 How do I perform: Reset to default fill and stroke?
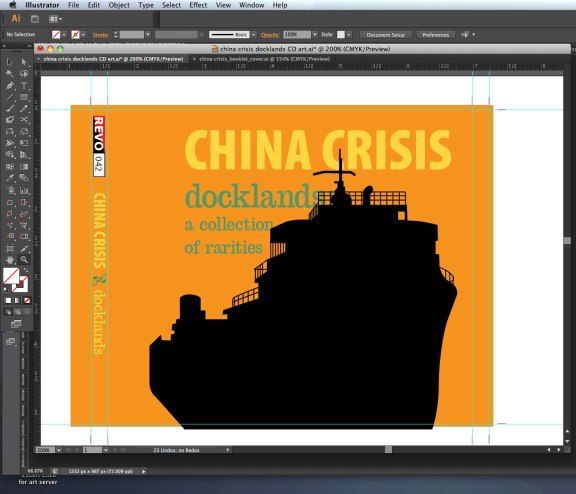click(x=5, y=290)
